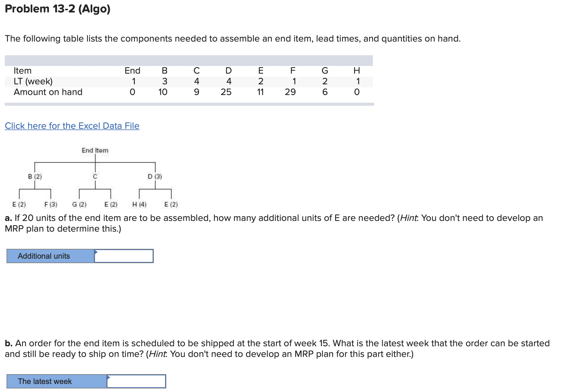Click The latest week blue label

click(45, 381)
